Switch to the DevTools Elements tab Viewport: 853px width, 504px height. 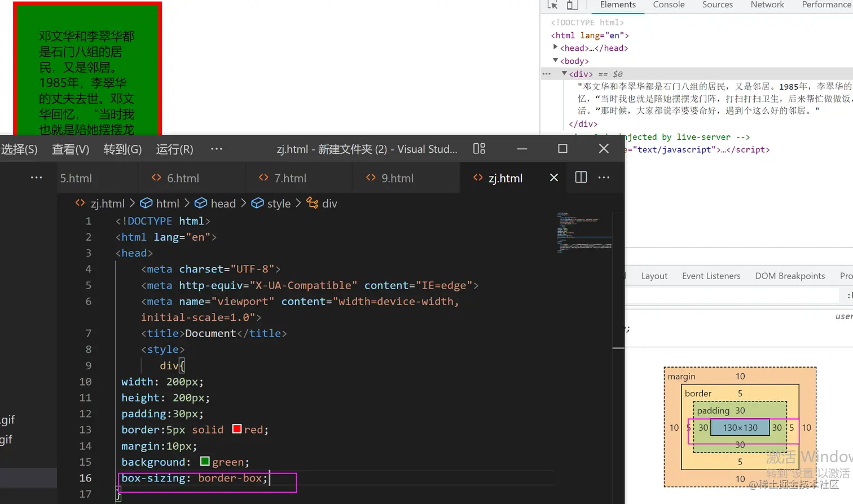tap(618, 5)
